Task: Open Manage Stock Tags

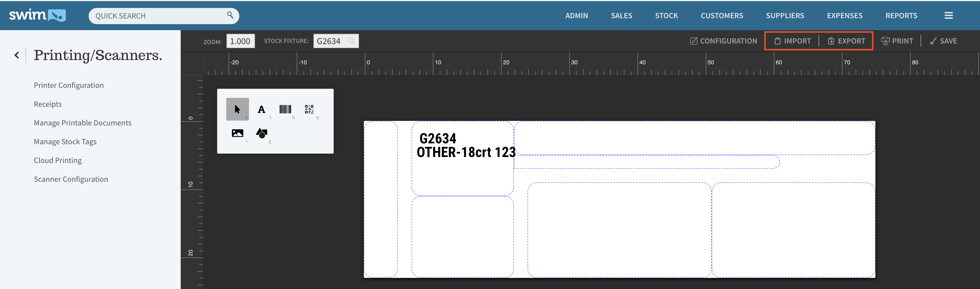Action: click(65, 142)
